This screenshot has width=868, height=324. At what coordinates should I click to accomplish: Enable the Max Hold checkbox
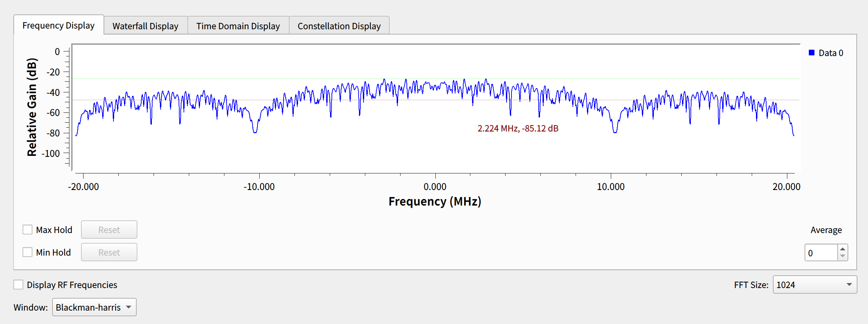pos(27,230)
